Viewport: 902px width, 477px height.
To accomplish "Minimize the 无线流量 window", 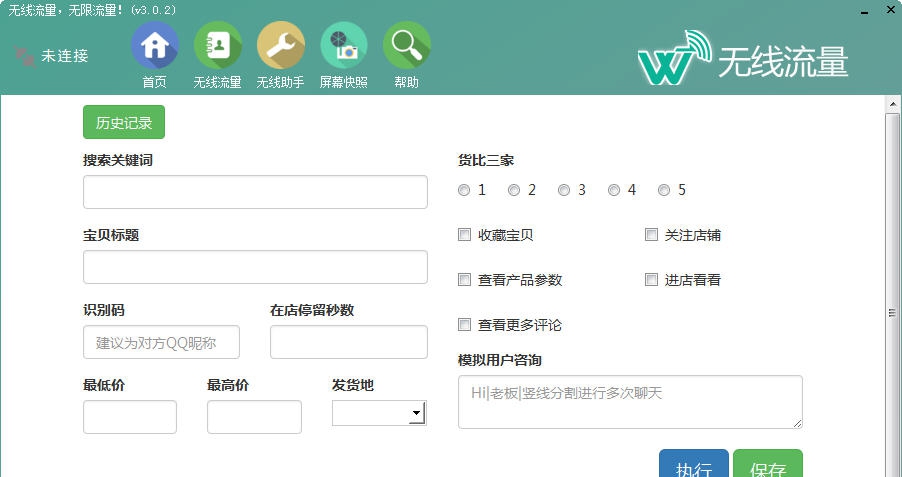I will 864,11.
